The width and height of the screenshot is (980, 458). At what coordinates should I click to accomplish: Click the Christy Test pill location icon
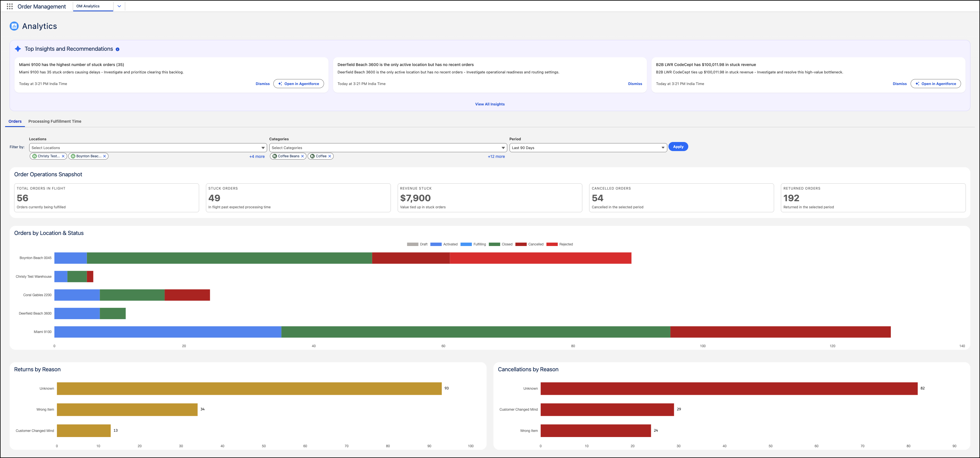[35, 156]
